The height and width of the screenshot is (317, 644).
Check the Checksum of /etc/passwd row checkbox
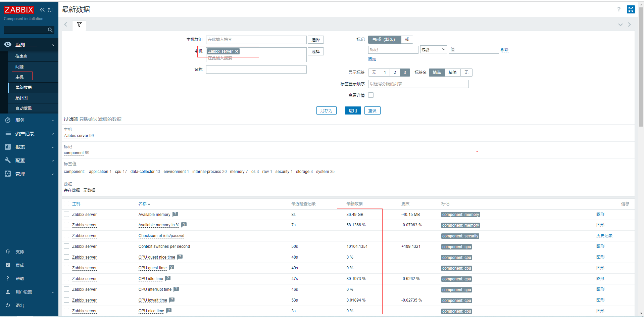(x=66, y=235)
